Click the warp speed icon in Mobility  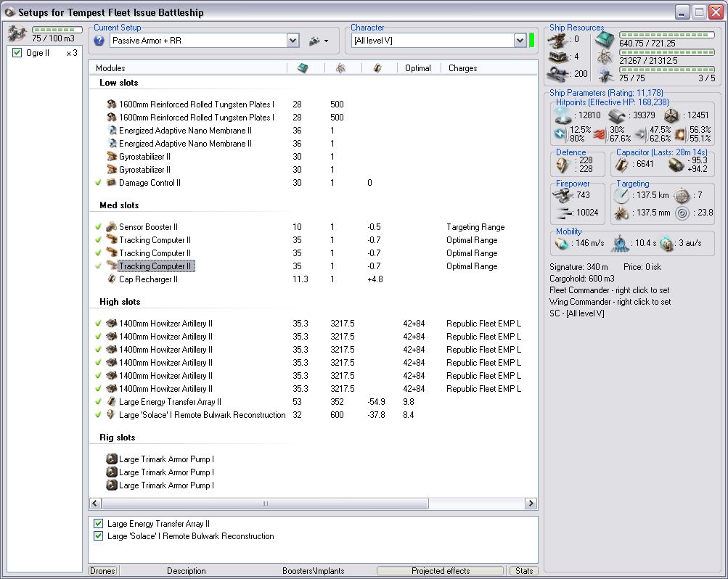coord(666,244)
